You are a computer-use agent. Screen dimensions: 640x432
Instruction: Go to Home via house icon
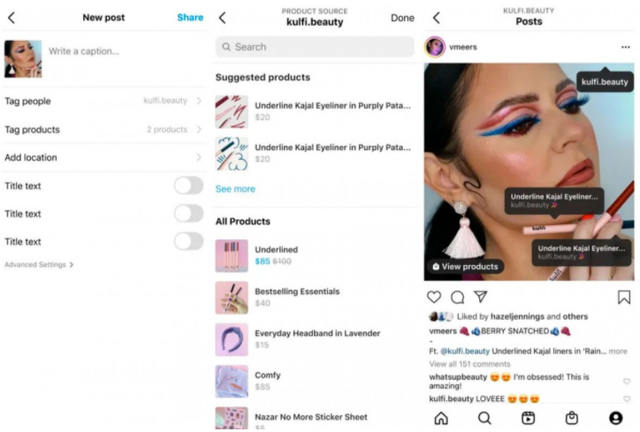pos(441,418)
